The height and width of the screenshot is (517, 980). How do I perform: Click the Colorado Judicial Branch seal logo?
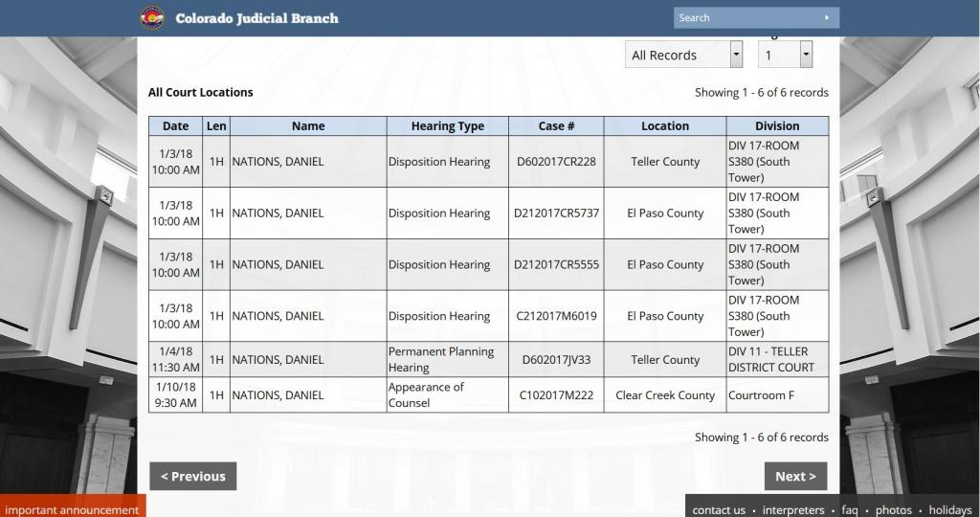tap(152, 17)
